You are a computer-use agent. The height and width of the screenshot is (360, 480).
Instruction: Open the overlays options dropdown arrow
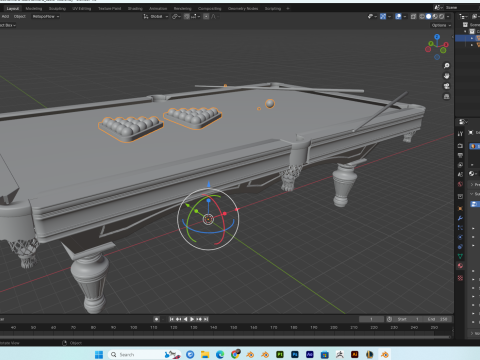click(405, 16)
